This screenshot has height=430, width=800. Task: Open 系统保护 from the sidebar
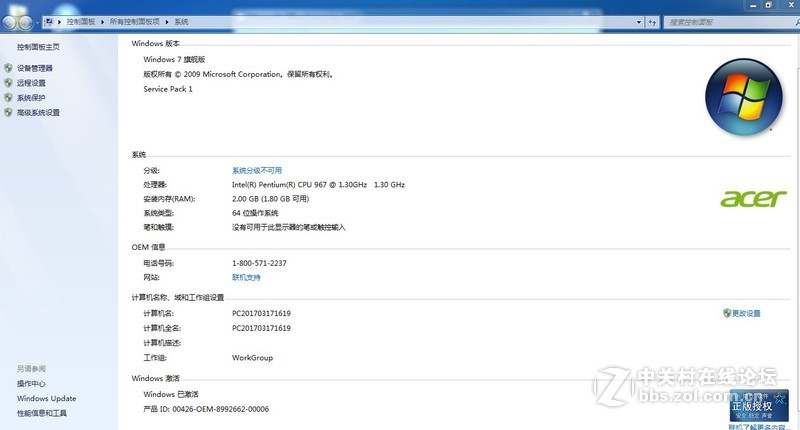tap(31, 98)
